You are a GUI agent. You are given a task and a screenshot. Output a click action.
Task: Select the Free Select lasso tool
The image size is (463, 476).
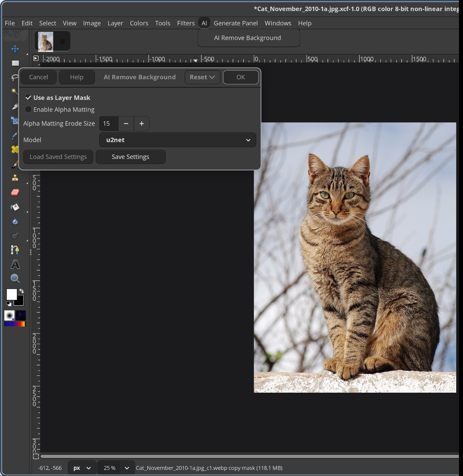(x=15, y=77)
